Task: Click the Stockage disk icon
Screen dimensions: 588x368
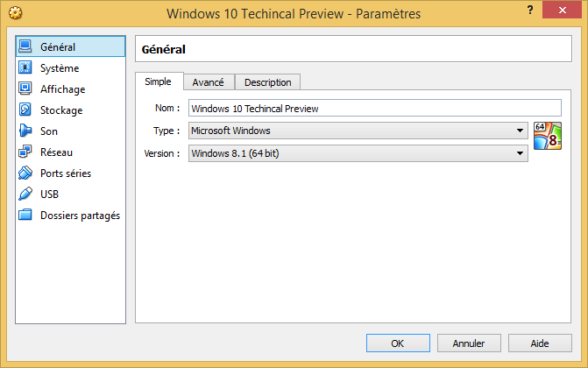Action: 25,110
